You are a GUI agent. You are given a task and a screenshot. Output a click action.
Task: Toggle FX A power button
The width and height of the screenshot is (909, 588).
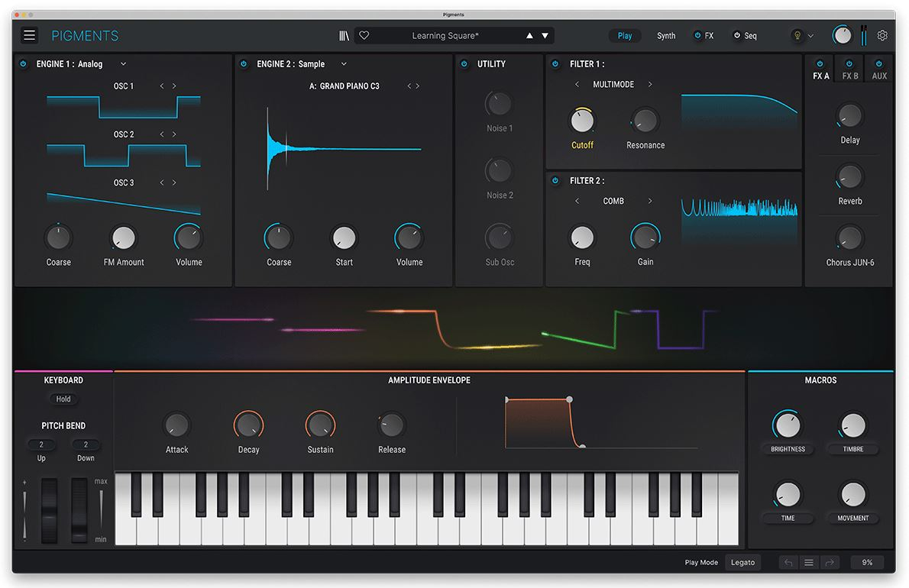[820, 63]
